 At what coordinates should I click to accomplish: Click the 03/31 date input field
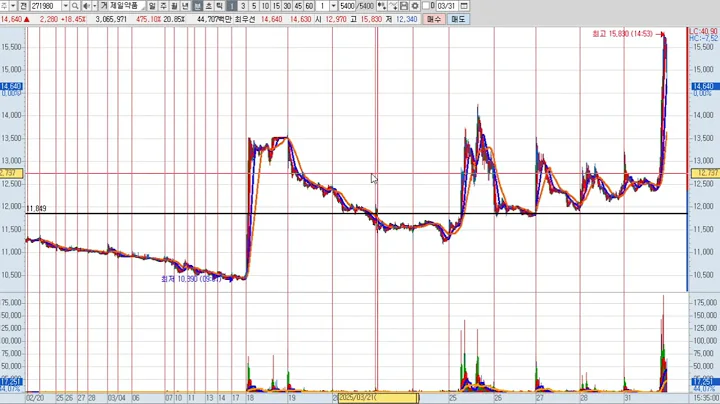(x=445, y=6)
